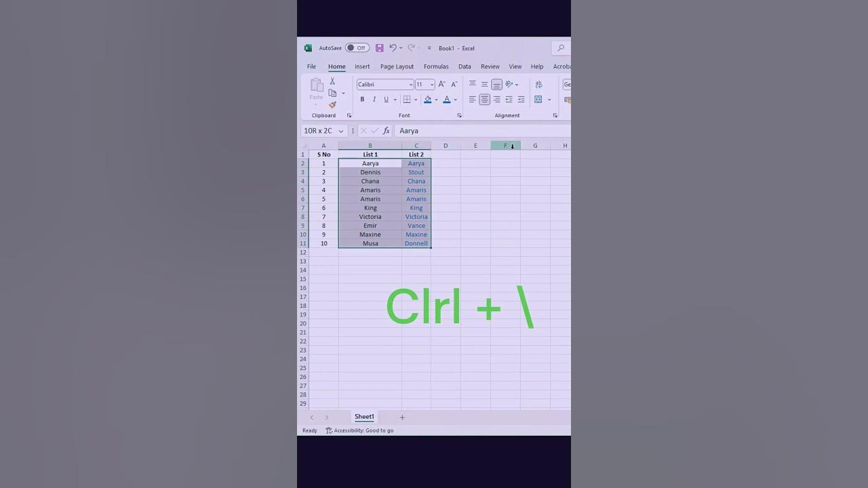The image size is (868, 488).
Task: Click the Top Align icon
Action: pos(473,84)
